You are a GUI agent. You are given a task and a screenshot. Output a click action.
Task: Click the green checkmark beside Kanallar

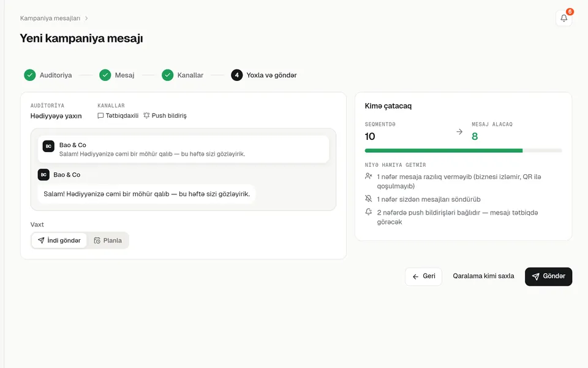[168, 75]
